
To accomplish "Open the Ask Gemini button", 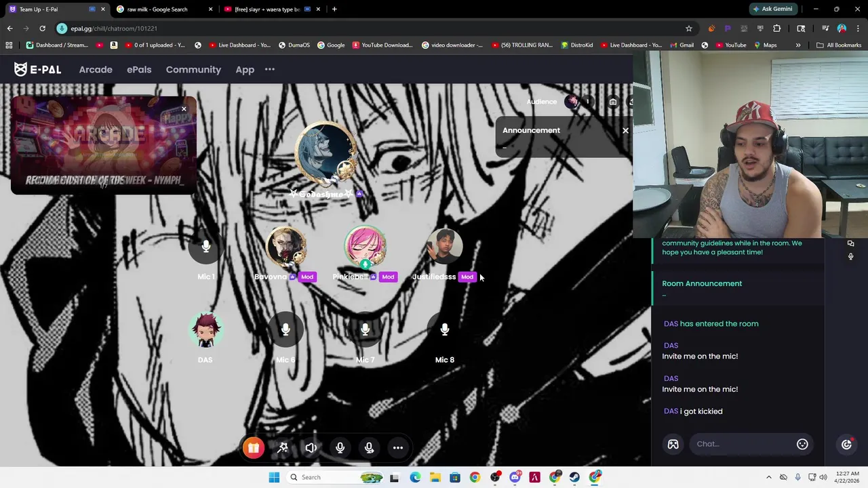I will (772, 9).
